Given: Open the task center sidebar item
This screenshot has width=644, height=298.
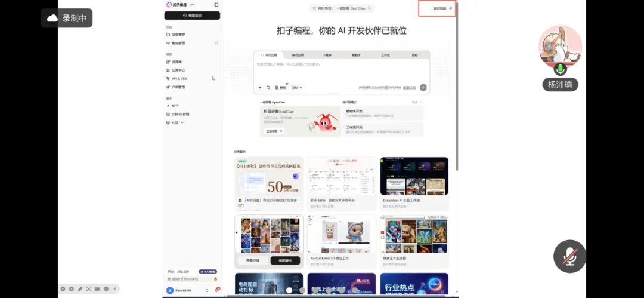Looking at the screenshot, I should 176,70.
